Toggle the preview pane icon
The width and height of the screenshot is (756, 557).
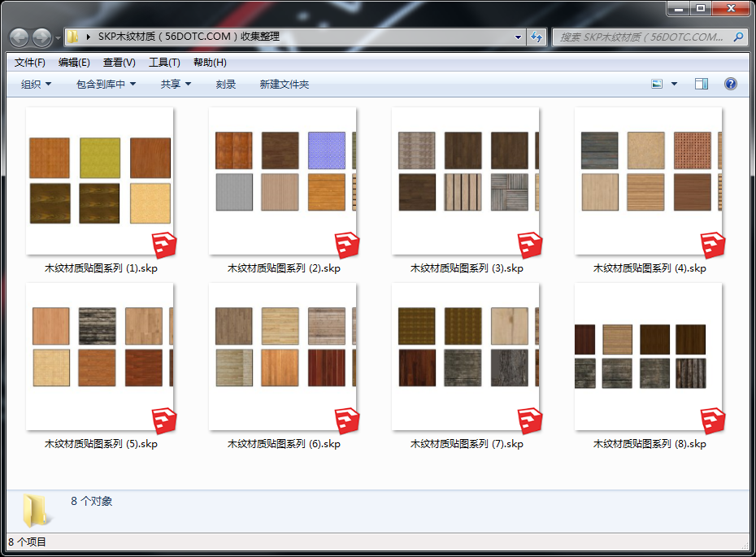coord(702,84)
